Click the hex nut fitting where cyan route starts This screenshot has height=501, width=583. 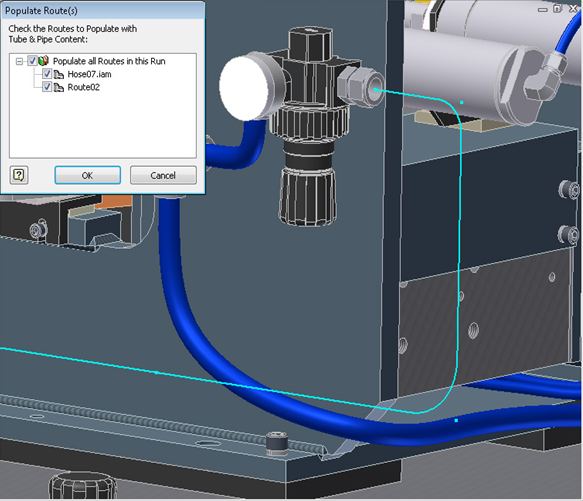(361, 87)
